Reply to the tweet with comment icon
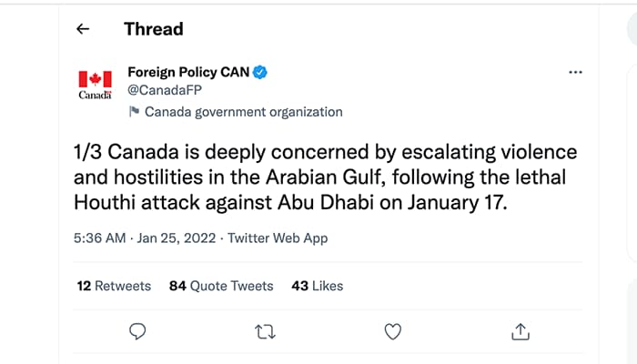The image size is (637, 364). point(137,331)
